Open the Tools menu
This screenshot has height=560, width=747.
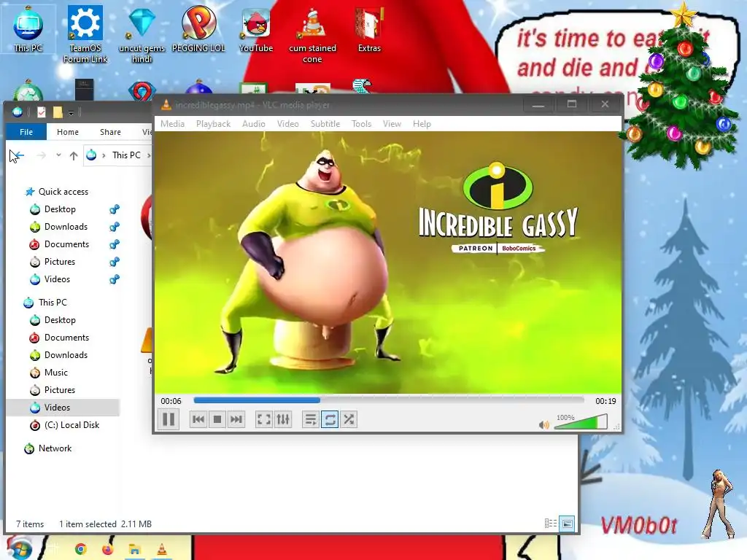coord(362,124)
